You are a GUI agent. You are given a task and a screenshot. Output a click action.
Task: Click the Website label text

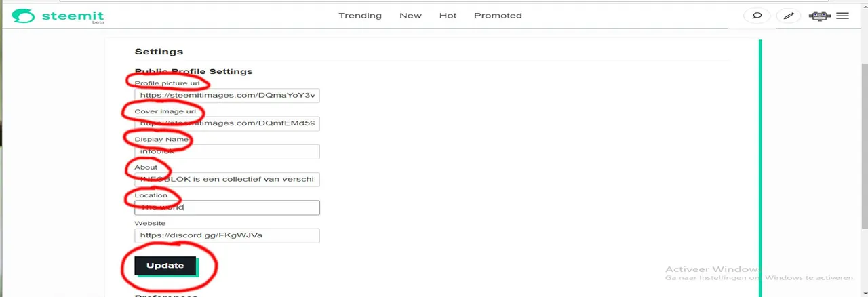click(x=150, y=223)
